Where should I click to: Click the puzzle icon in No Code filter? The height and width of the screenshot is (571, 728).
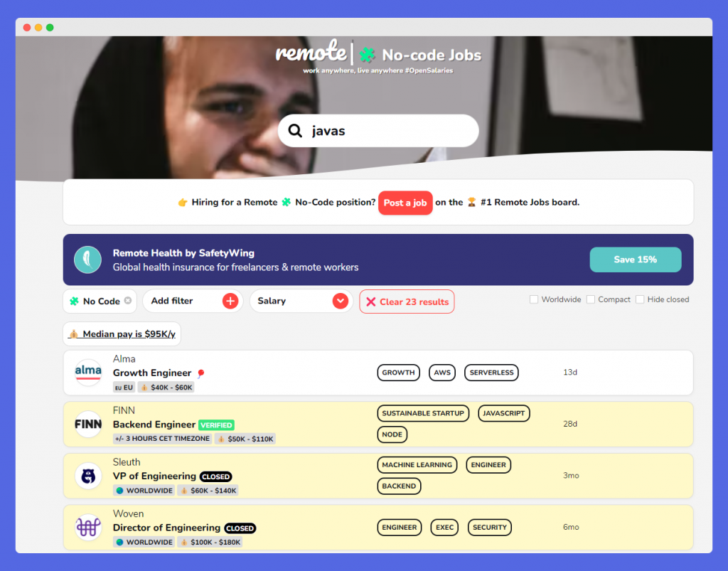pos(74,301)
